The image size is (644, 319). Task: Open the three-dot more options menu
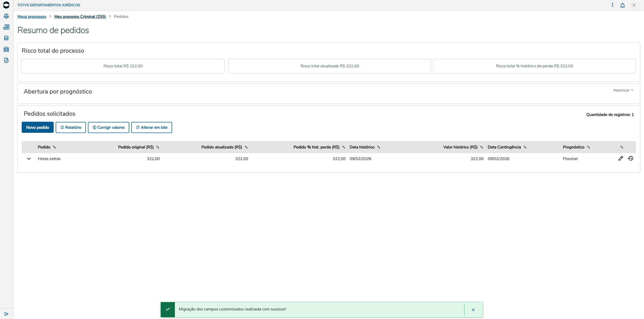612,5
